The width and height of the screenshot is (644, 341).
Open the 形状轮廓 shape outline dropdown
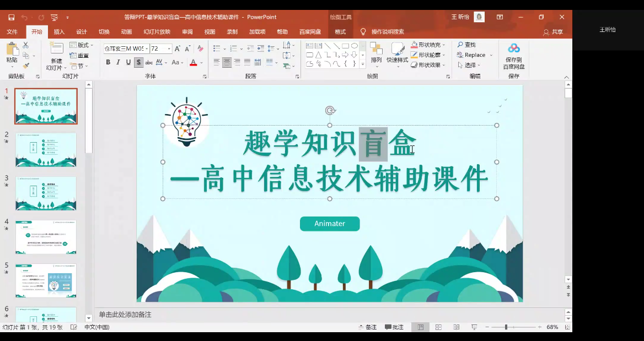coord(428,55)
